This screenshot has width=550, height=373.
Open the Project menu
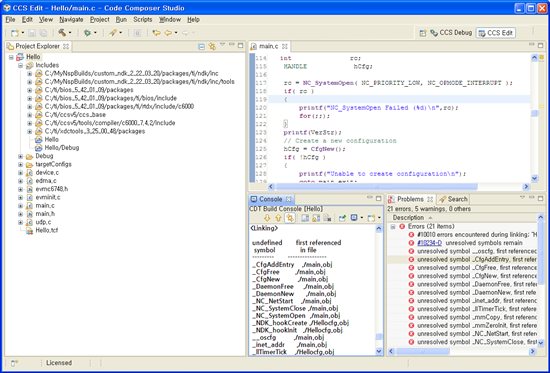tap(100, 20)
